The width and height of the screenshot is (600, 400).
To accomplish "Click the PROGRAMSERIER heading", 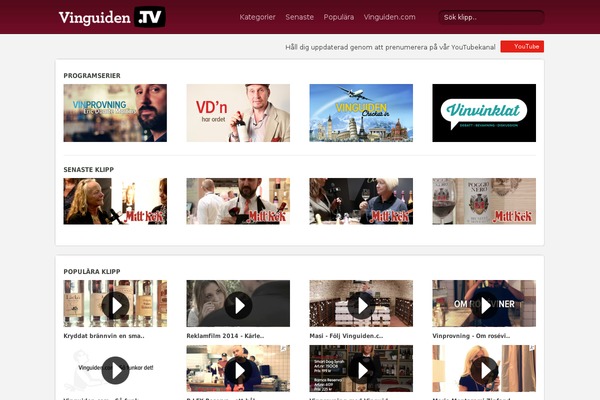I will pyautogui.click(x=92, y=75).
